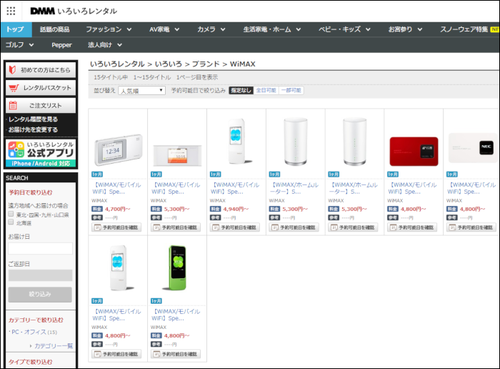The width and height of the screenshot is (500, 369).
Task: Expand the AV家電 menu
Action: [164, 29]
